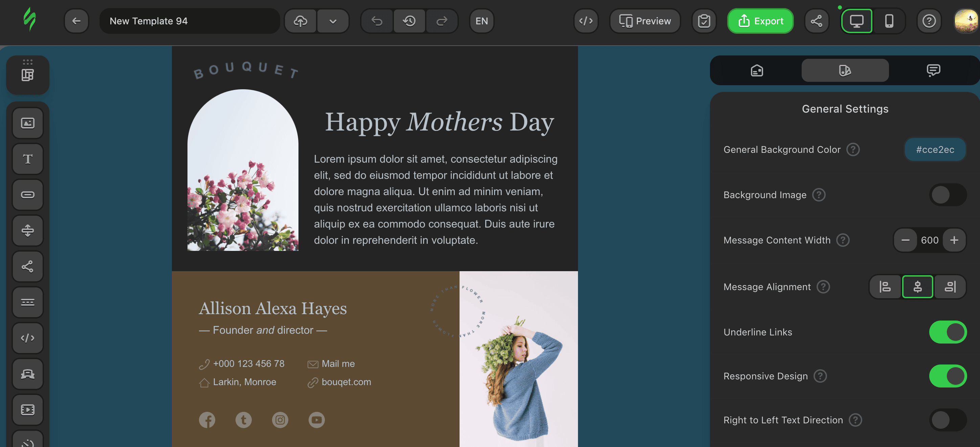Image resolution: width=980 pixels, height=447 pixels.
Task: Select the HTML code block tool
Action: (28, 338)
